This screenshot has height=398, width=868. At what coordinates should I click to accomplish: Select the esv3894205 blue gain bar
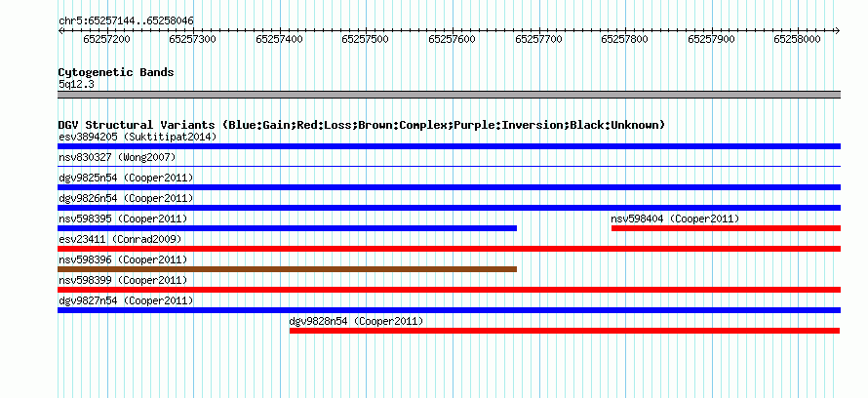click(449, 146)
